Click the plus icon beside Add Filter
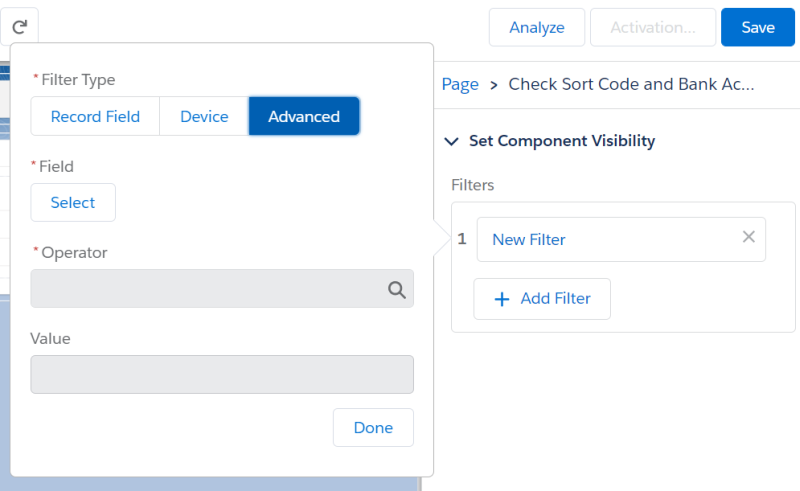This screenshot has height=491, width=800. point(502,299)
